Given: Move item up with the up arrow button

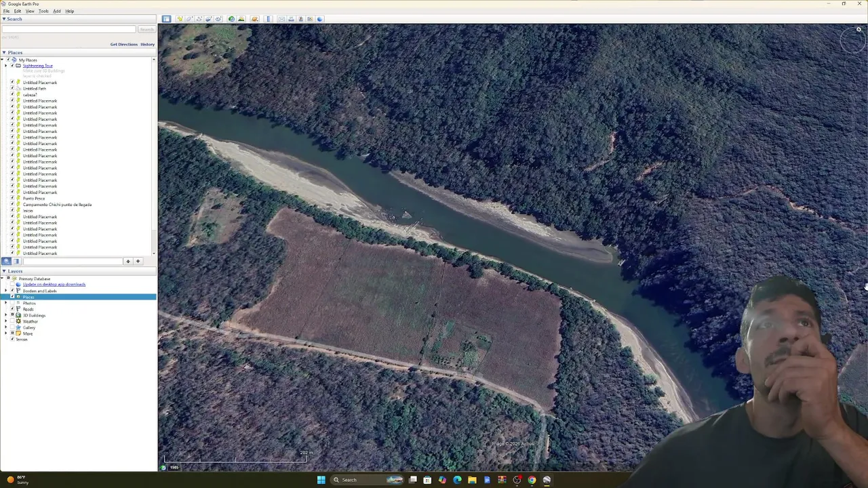Looking at the screenshot, I should pos(127,261).
